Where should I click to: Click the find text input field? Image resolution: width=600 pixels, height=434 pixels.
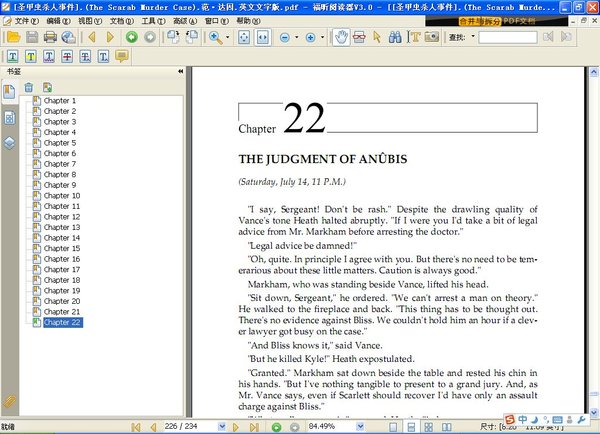508,37
